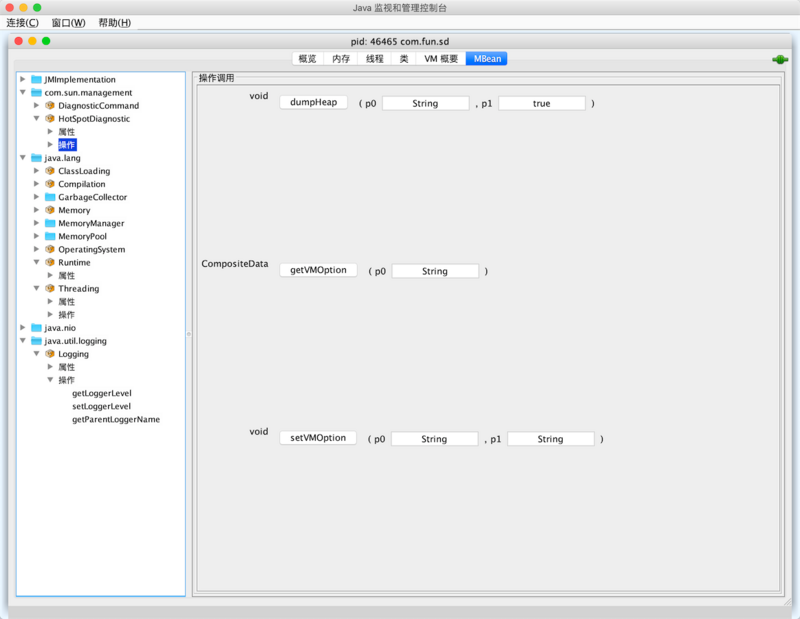Select the Compilation tree label
This screenshot has height=619, width=800.
tap(82, 184)
